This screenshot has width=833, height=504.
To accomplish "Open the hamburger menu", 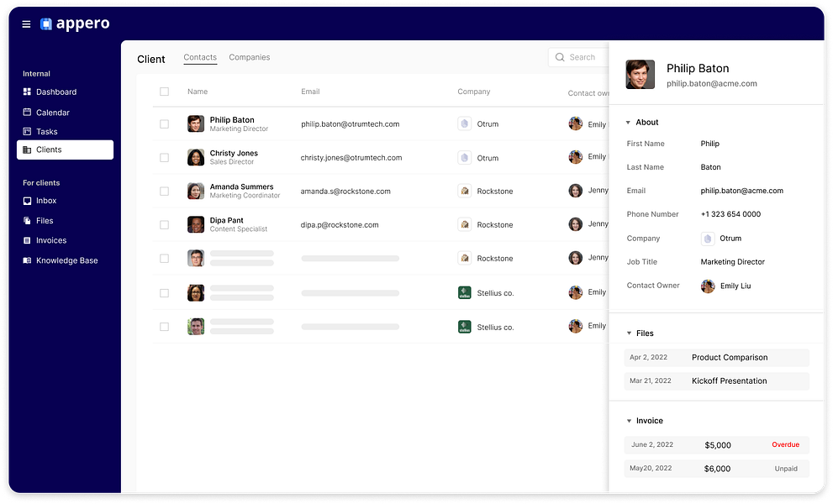I will coord(26,24).
